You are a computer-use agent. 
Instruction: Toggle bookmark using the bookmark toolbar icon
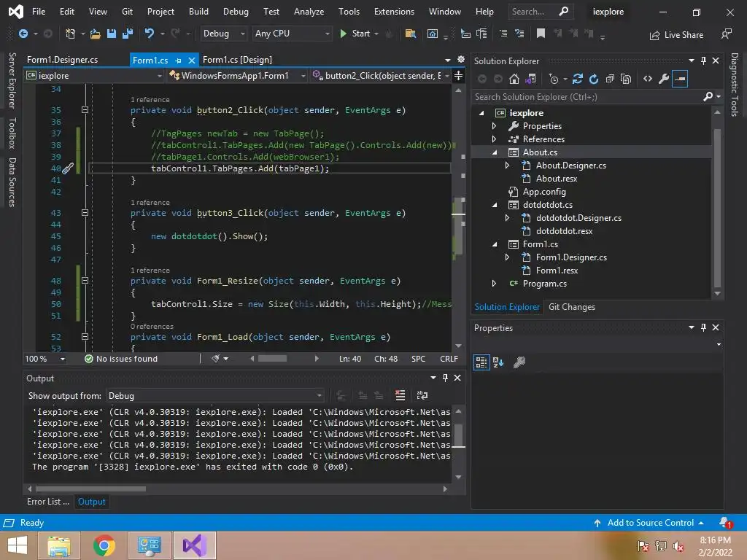[x=541, y=34]
